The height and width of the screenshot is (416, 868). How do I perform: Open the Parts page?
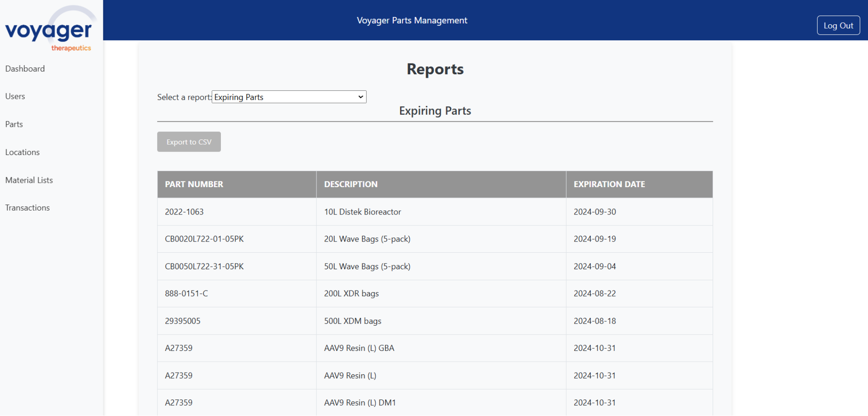click(x=14, y=124)
